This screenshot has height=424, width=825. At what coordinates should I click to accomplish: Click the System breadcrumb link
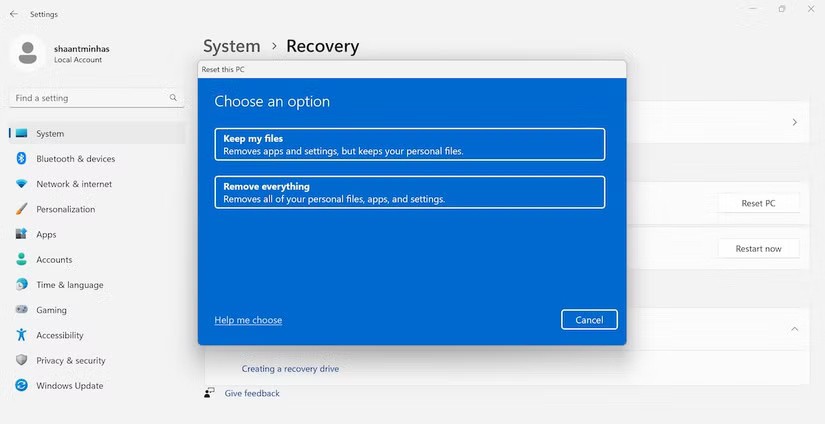[232, 46]
